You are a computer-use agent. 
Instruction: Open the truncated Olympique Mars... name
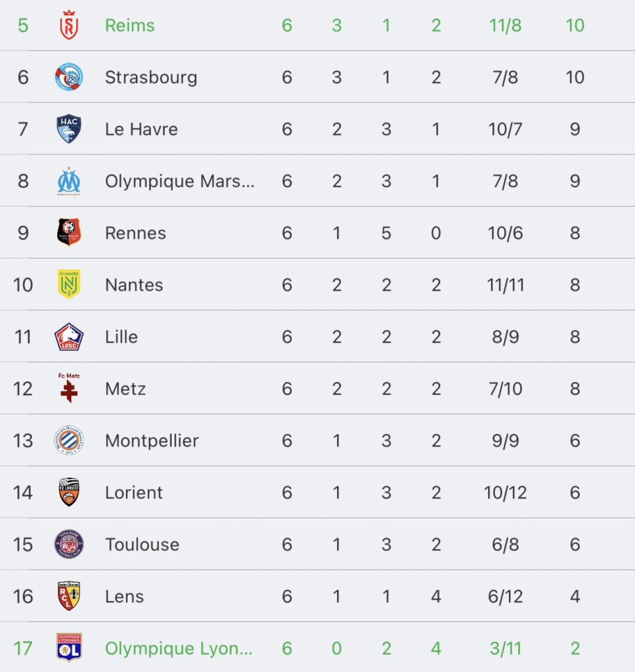pyautogui.click(x=179, y=181)
